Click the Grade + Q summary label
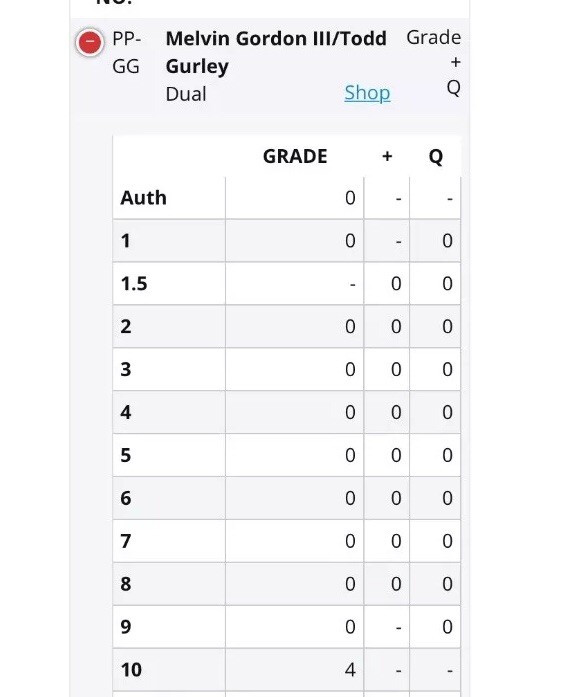562x697 pixels. (434, 62)
